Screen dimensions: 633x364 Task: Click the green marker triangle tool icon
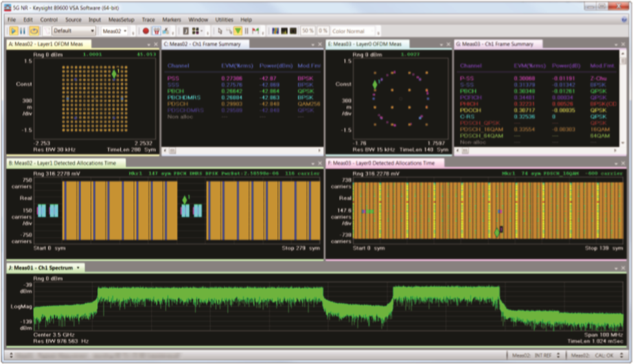(238, 30)
